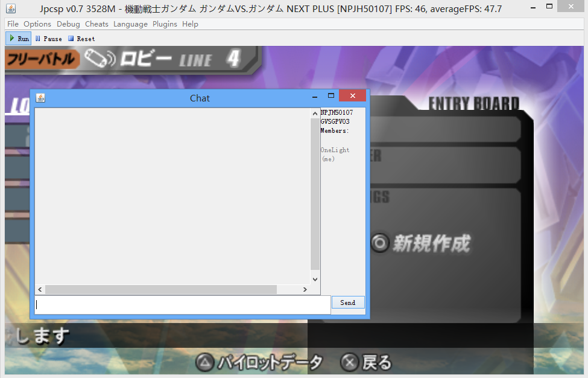588x378 pixels.
Task: Open the Help menu
Action: point(190,24)
